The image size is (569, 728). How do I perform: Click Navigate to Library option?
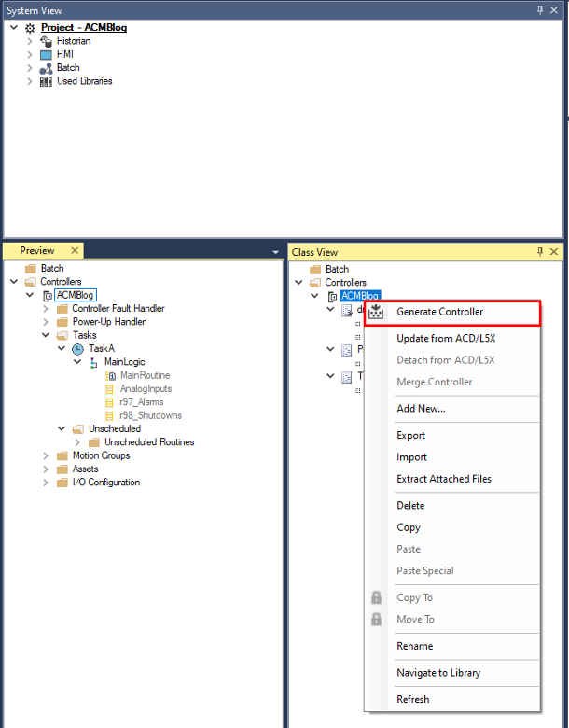click(438, 673)
